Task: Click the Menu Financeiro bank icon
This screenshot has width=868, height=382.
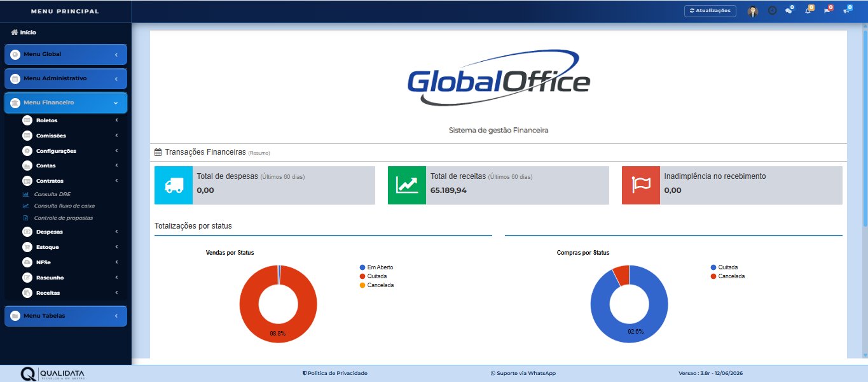Action: point(15,103)
